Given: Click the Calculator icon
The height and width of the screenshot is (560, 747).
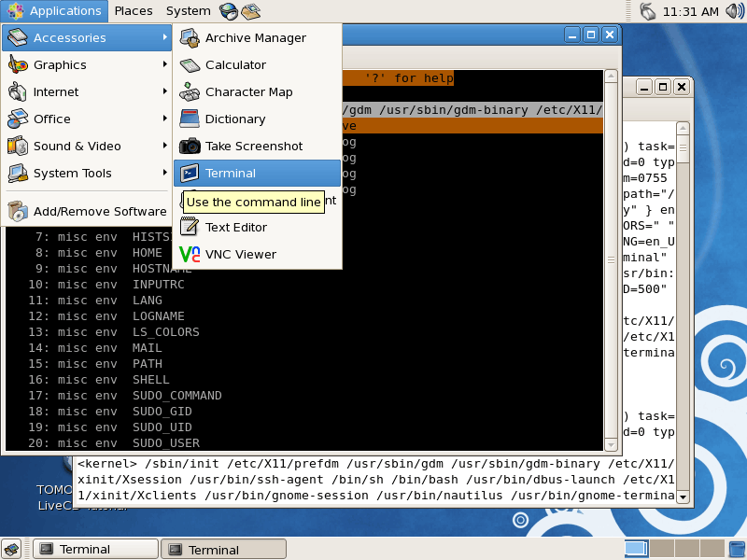Looking at the screenshot, I should coord(190,64).
